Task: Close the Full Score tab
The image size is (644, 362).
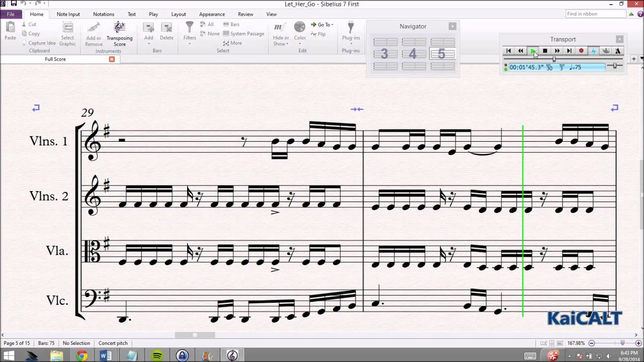Action: [x=112, y=59]
